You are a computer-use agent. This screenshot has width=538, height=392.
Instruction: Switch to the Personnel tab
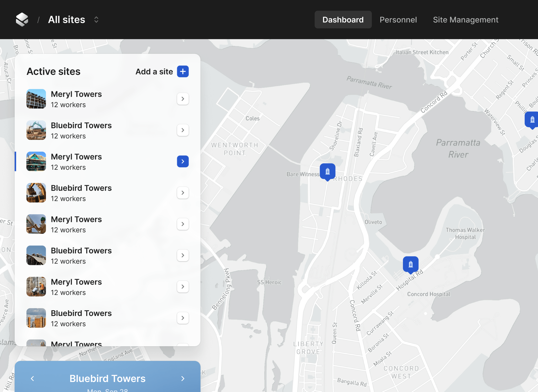click(x=398, y=19)
